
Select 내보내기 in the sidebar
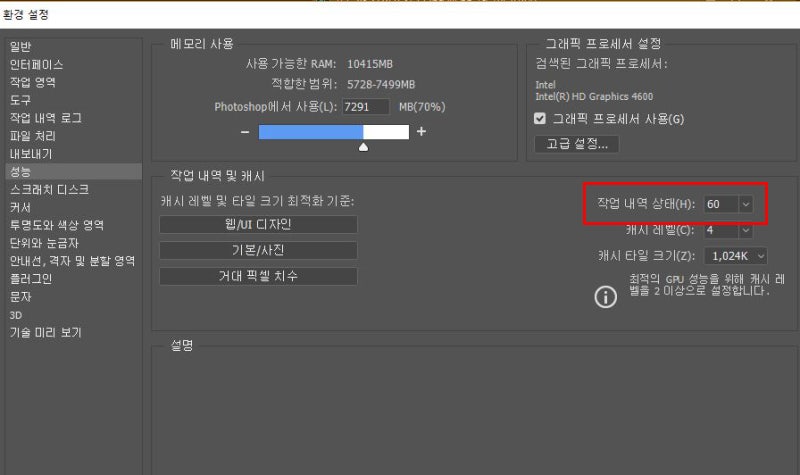tap(31, 154)
